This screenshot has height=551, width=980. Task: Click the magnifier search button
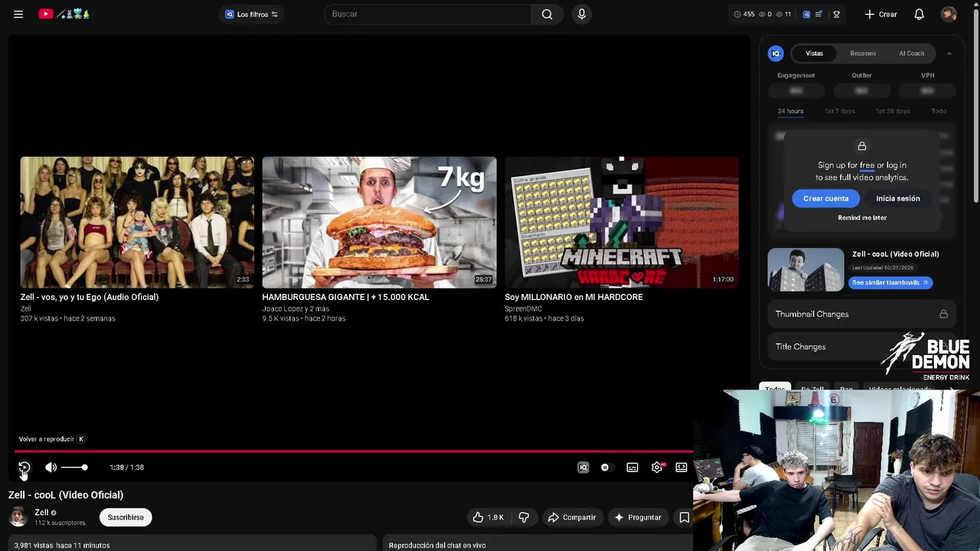[x=547, y=14]
